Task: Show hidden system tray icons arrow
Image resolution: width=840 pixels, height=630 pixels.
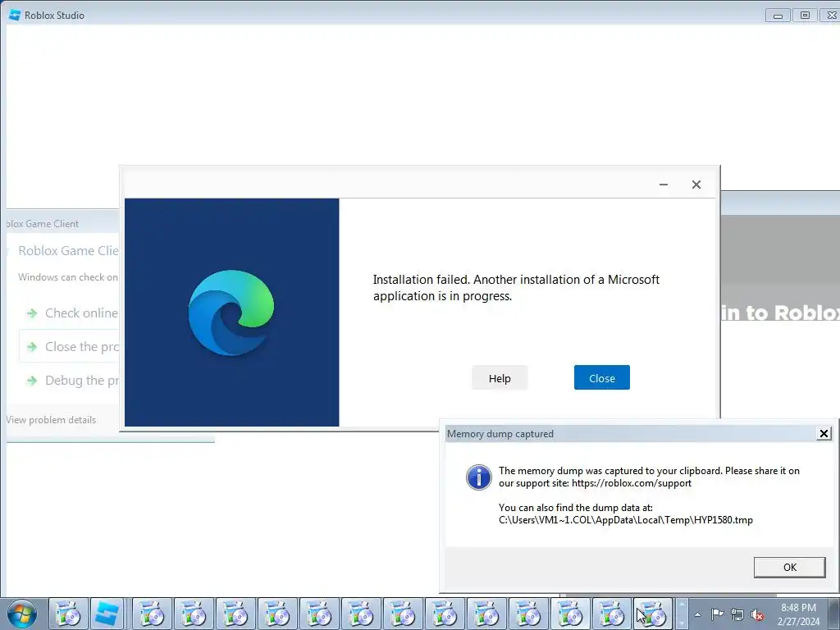Action: (x=697, y=614)
